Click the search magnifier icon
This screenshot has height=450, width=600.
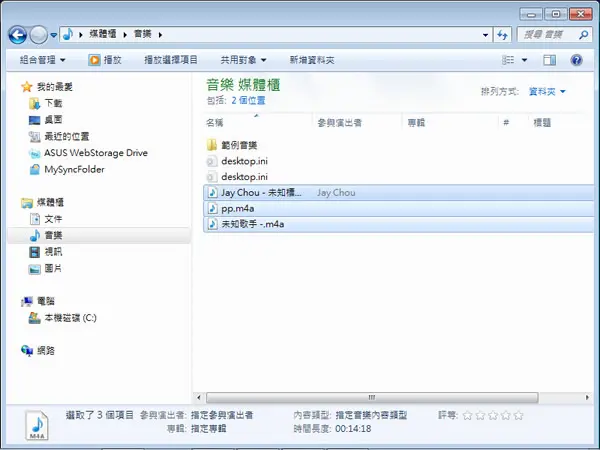(583, 35)
